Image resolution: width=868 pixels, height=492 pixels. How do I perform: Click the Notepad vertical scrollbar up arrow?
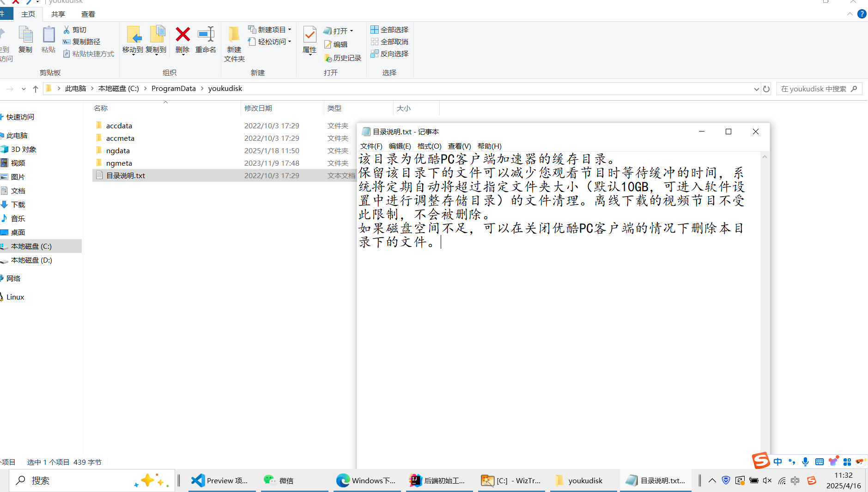coord(765,157)
